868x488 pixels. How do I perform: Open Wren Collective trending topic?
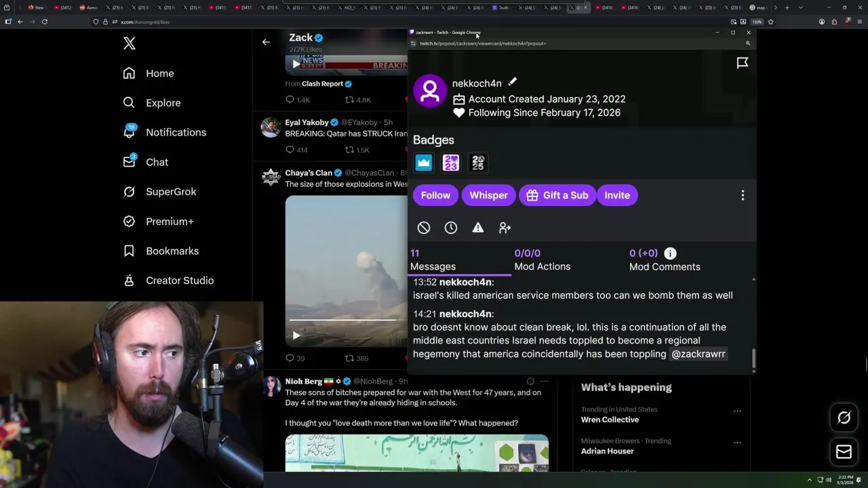[610, 420]
